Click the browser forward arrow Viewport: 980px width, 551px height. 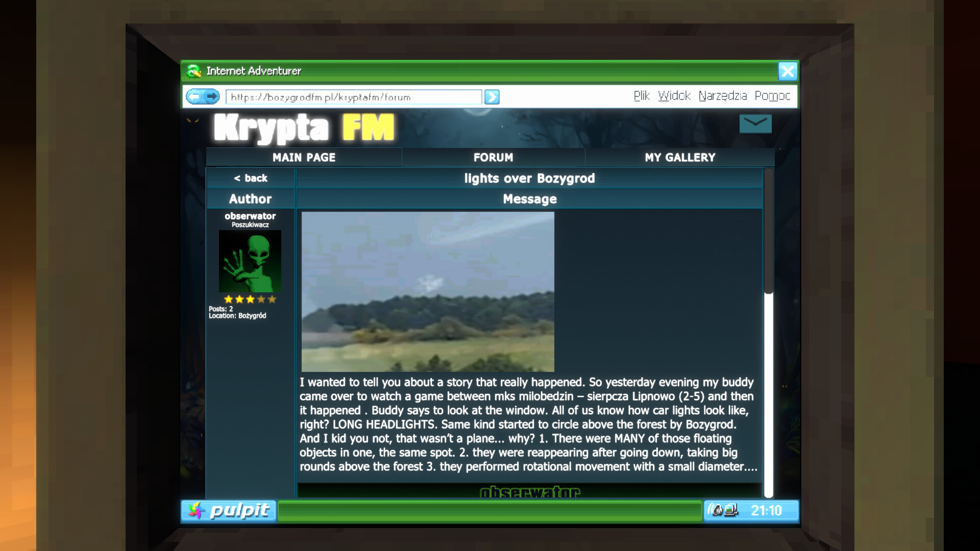(212, 96)
